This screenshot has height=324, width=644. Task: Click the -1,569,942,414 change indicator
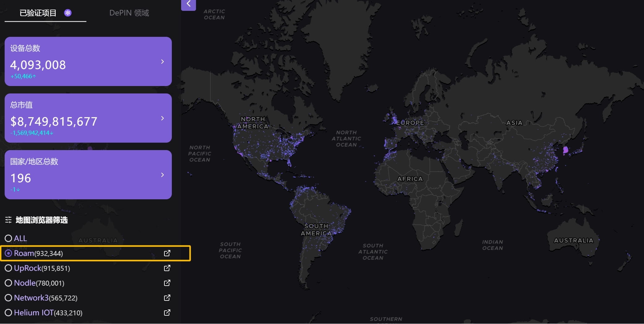[32, 133]
